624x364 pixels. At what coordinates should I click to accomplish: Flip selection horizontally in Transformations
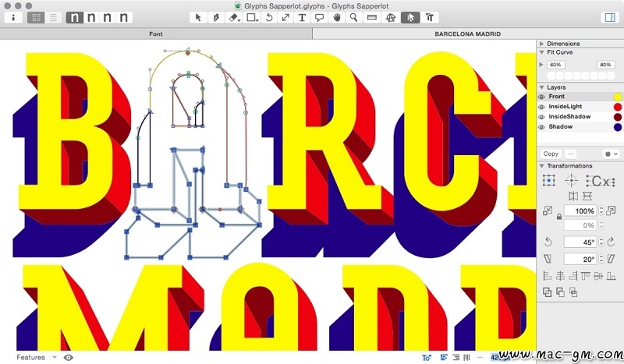click(x=573, y=196)
